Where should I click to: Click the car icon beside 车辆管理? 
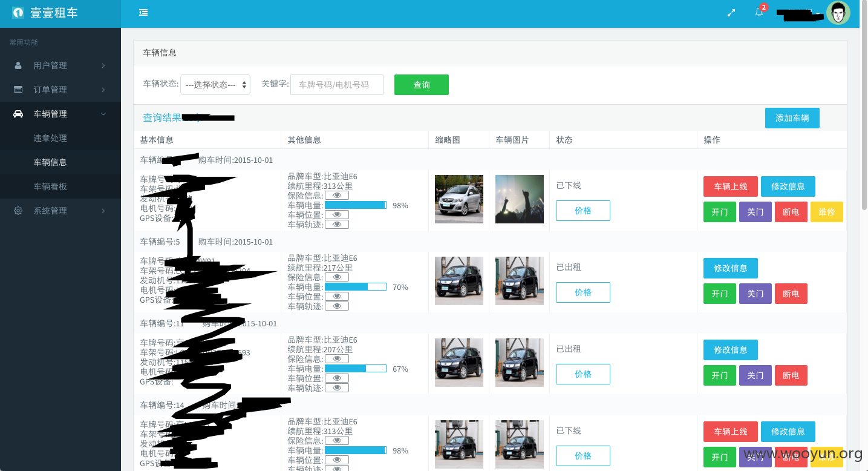[x=18, y=114]
